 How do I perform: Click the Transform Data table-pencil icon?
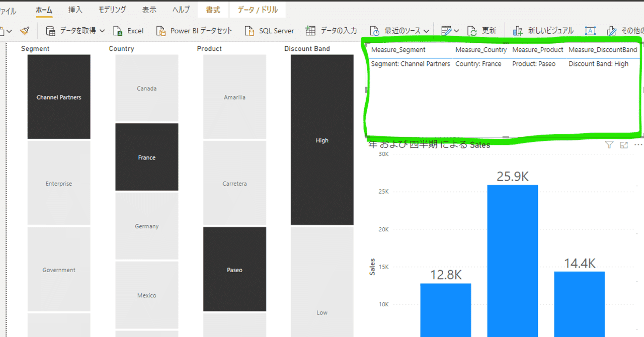click(x=446, y=31)
